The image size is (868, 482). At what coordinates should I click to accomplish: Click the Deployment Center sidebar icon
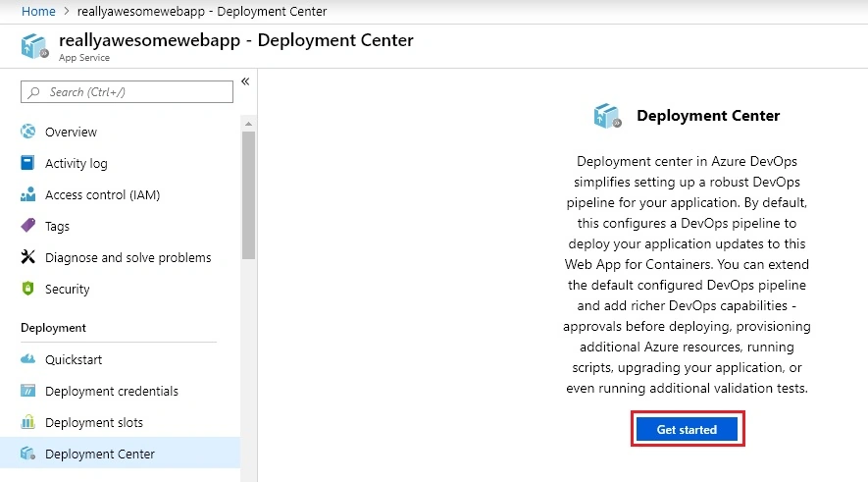27,454
